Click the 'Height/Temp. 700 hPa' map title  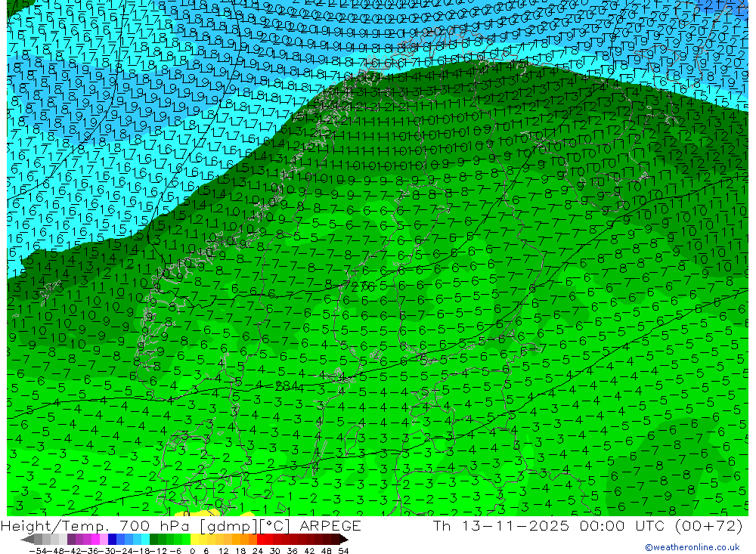coord(95,526)
